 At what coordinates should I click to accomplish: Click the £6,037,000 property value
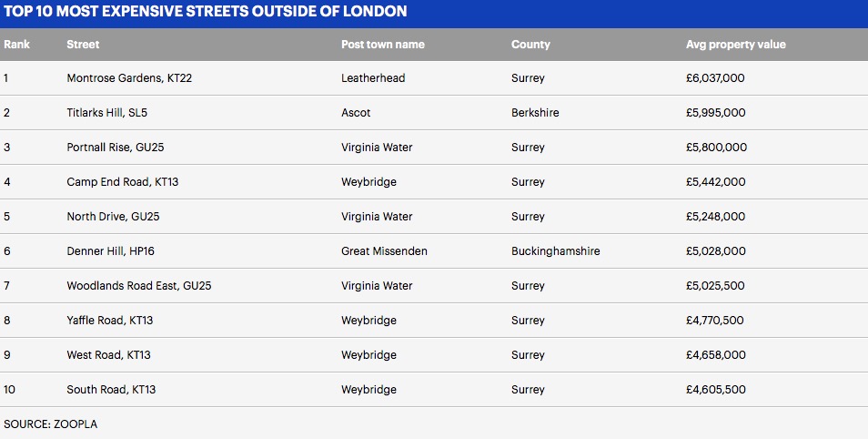coord(715,78)
